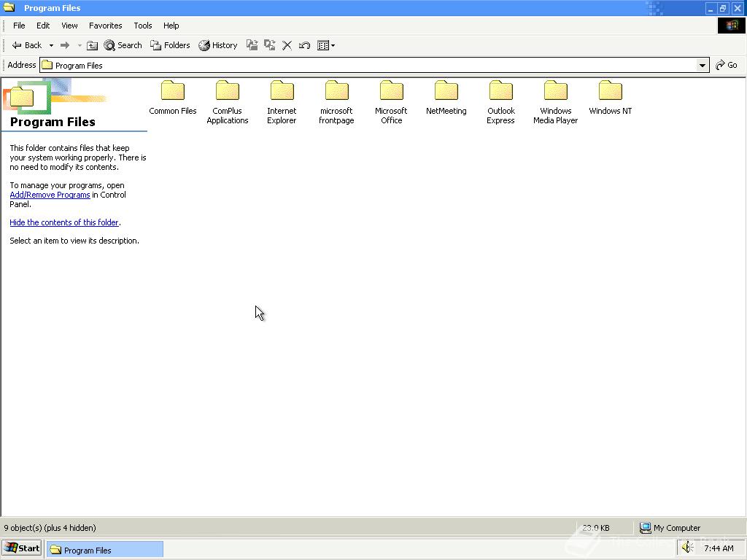Open the Add/Remove Programs link
The height and width of the screenshot is (560, 747).
[50, 195]
